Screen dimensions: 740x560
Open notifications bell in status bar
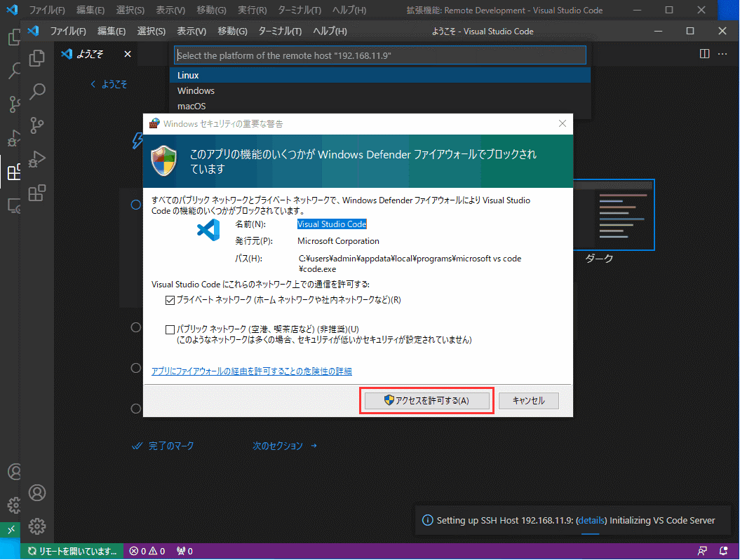pyautogui.click(x=723, y=551)
